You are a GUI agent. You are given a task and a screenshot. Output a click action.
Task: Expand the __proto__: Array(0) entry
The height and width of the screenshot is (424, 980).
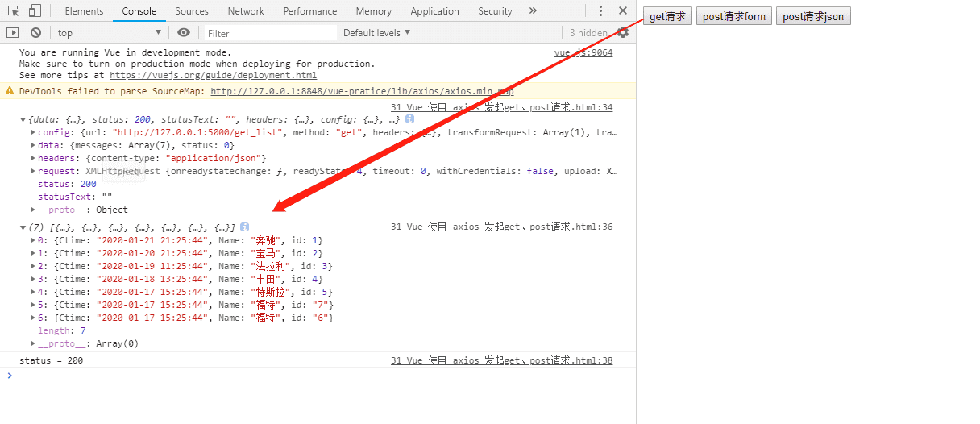[x=32, y=343]
